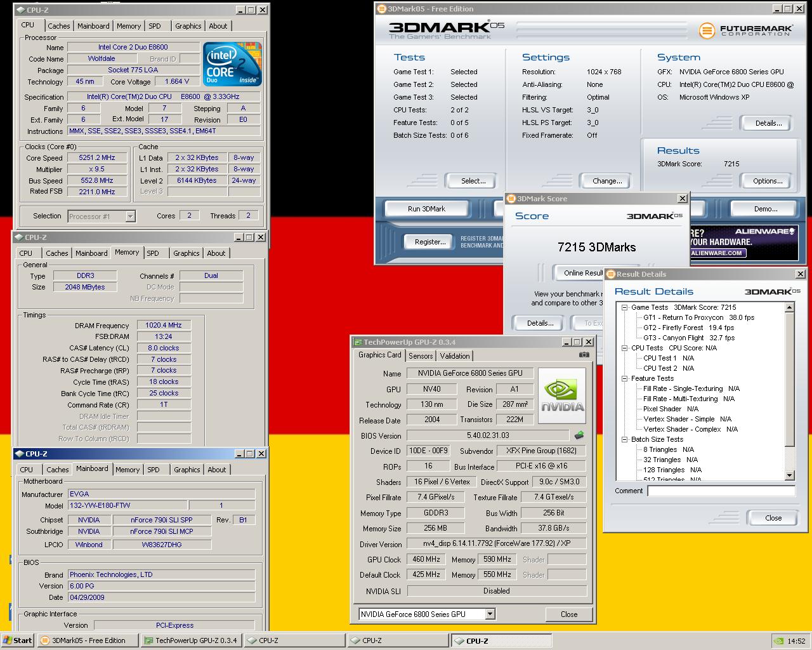The image size is (812, 650).
Task: Click the GPU-Z camera screenshot icon
Action: coord(584,355)
